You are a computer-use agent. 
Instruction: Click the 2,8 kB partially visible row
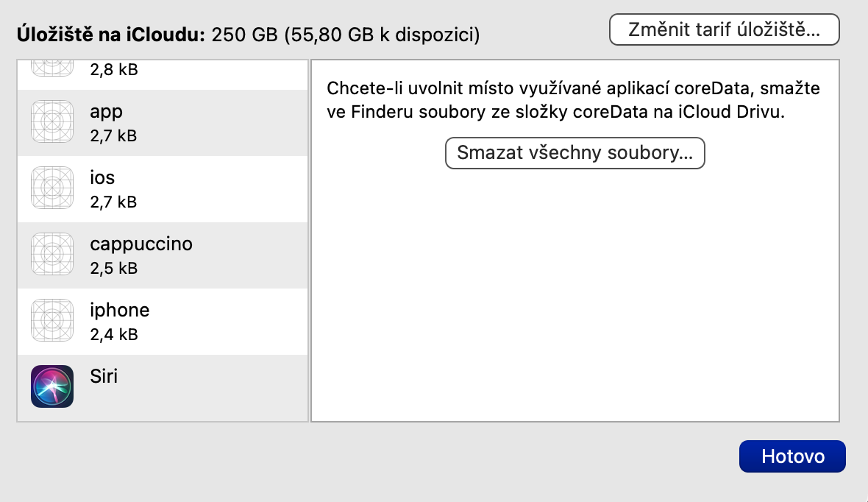tap(113, 71)
